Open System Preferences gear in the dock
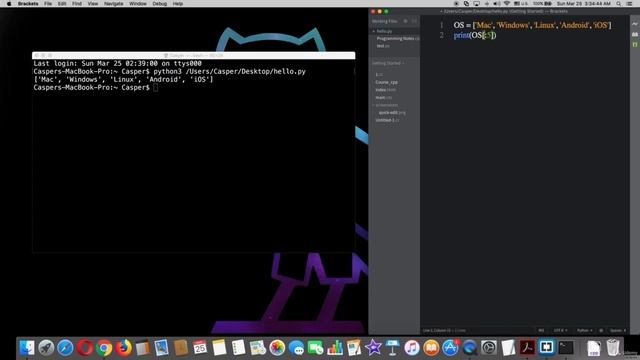The image size is (640, 360). click(489, 348)
